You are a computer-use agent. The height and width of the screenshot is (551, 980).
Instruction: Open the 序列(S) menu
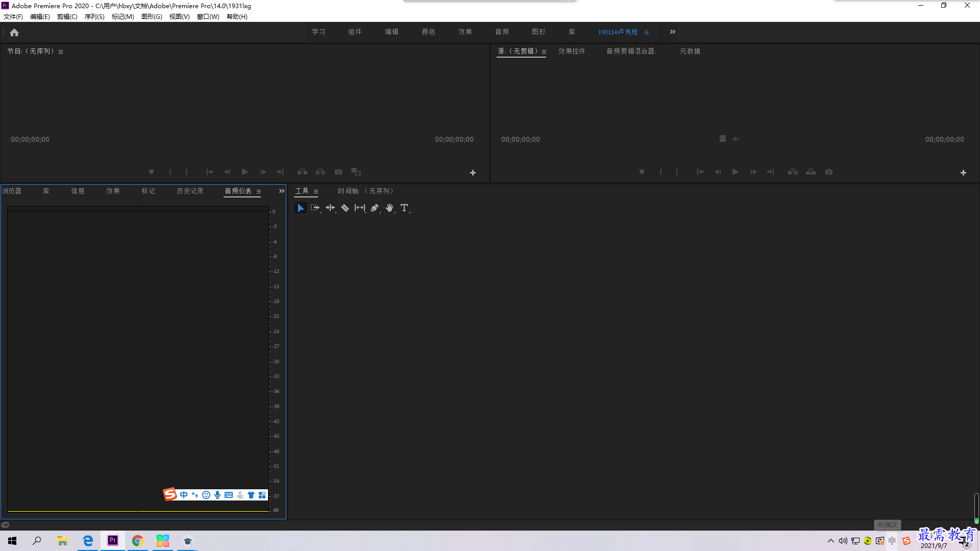(x=94, y=17)
